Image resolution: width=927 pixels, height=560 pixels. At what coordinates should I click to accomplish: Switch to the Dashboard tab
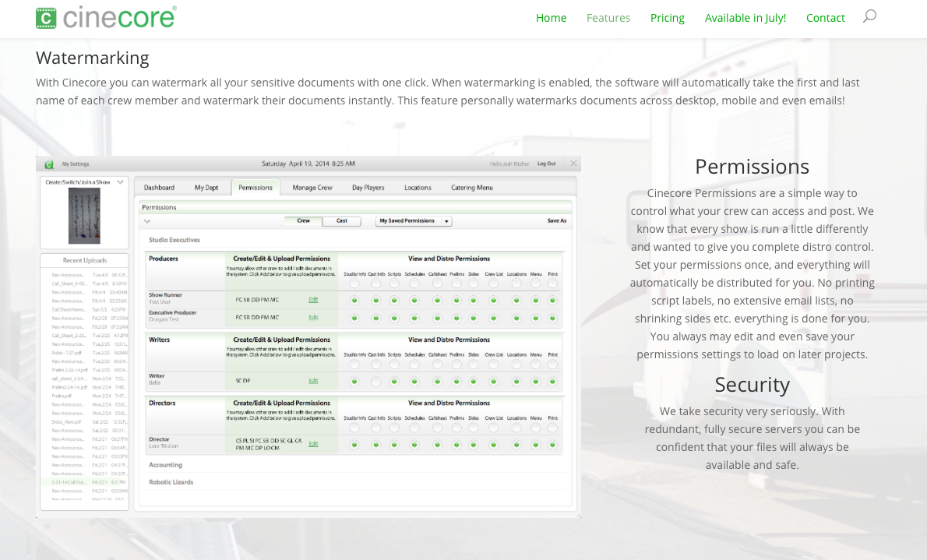tap(159, 188)
